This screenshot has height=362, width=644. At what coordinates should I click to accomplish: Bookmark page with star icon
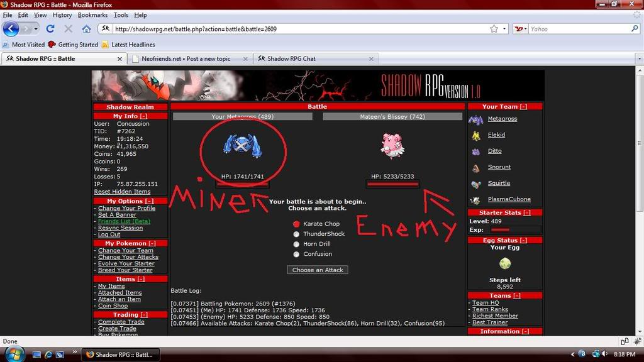tap(494, 29)
